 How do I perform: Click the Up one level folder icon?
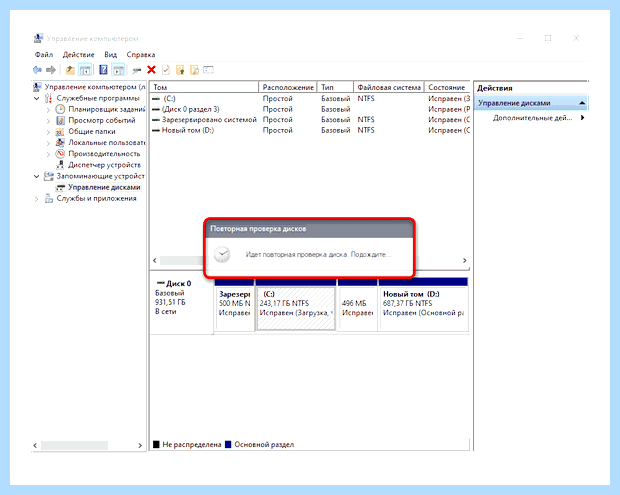pos(70,70)
